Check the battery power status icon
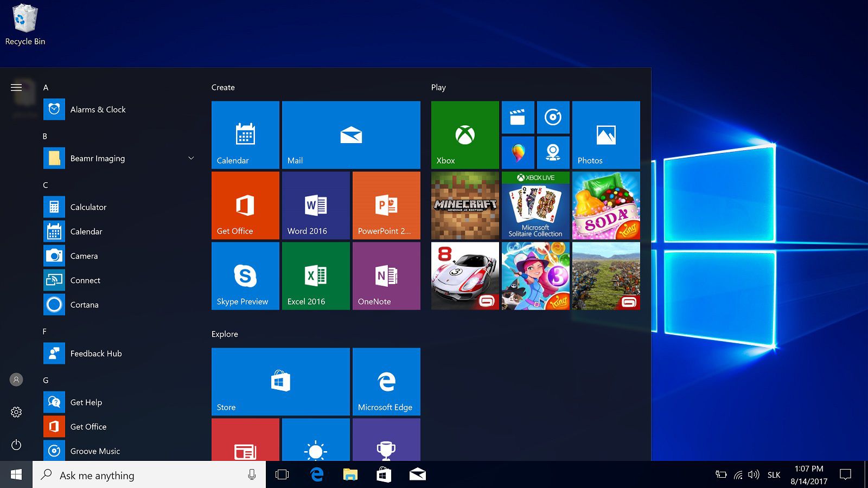This screenshot has width=868, height=488. [721, 474]
